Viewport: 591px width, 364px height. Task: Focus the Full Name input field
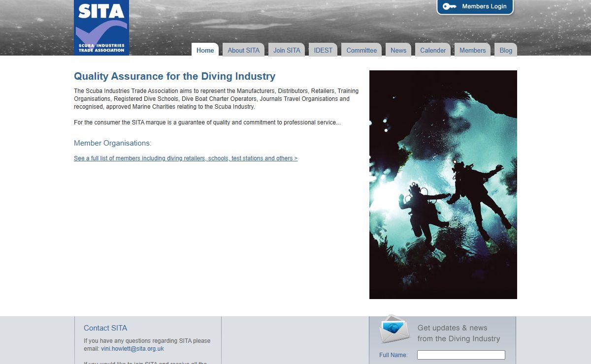[461, 355]
